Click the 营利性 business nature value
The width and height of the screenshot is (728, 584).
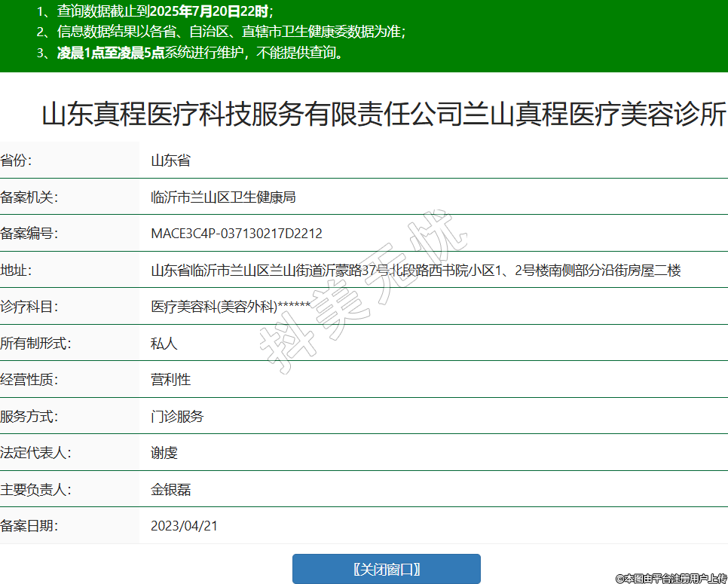(x=170, y=380)
